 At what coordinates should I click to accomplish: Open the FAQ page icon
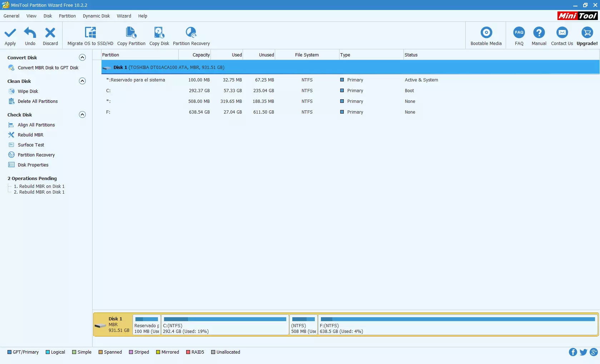tap(519, 33)
